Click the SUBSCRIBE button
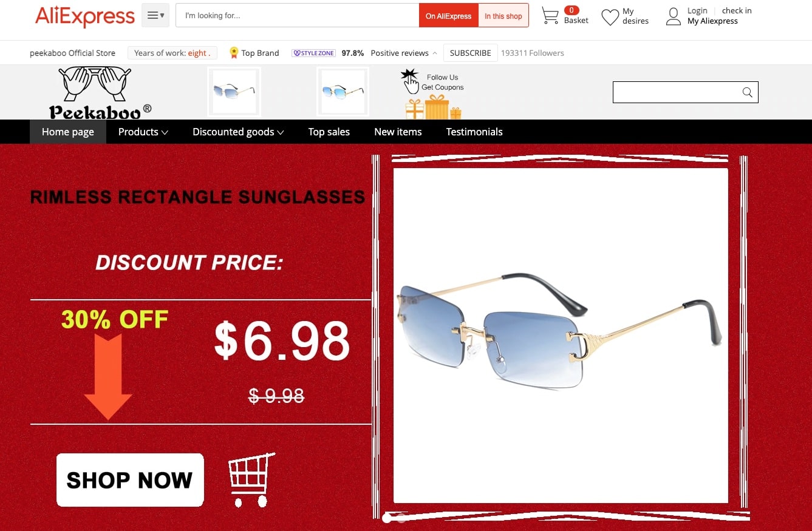This screenshot has height=531, width=812. click(471, 53)
